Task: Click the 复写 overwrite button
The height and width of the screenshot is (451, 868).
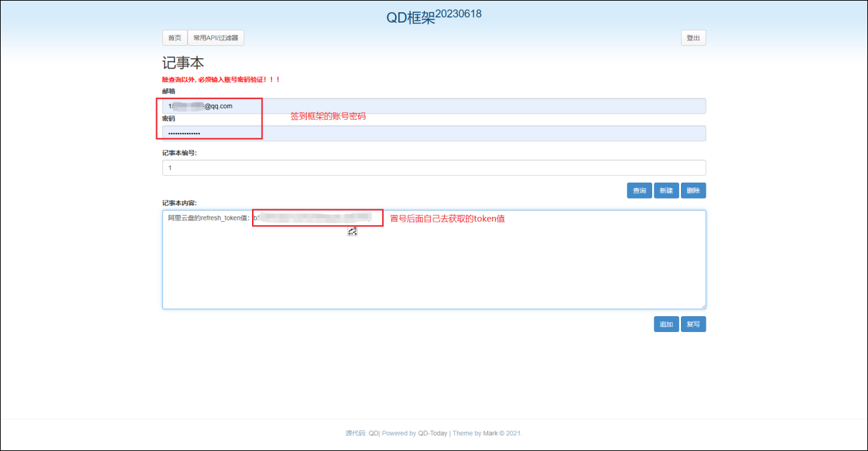Action: [x=693, y=324]
